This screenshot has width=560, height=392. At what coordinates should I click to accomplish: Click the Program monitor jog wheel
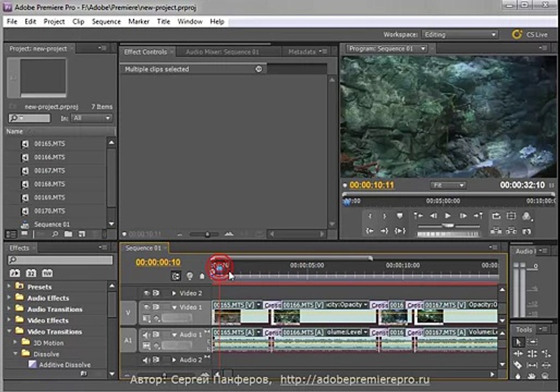pyautogui.click(x=448, y=235)
